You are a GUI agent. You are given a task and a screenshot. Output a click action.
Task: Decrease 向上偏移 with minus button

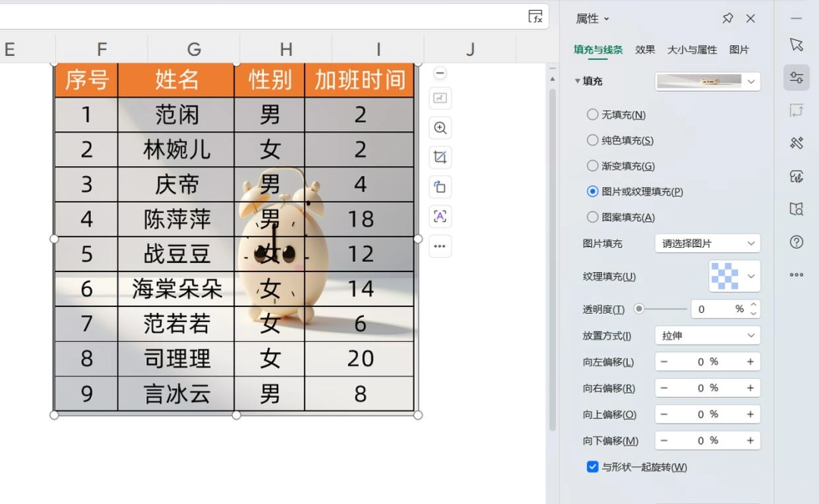click(664, 414)
